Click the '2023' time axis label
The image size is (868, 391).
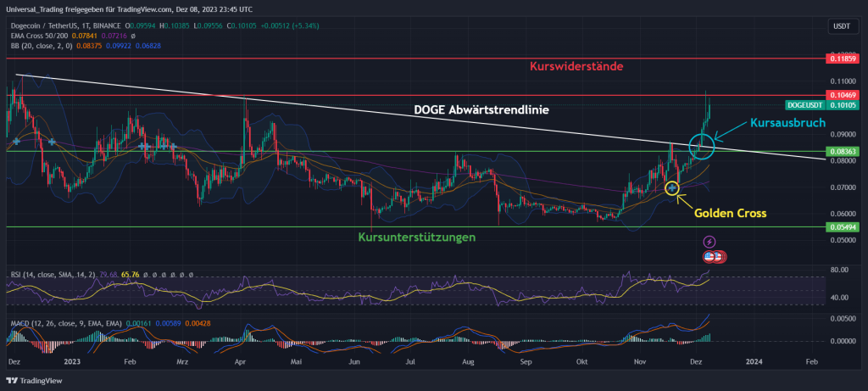pyautogui.click(x=73, y=361)
